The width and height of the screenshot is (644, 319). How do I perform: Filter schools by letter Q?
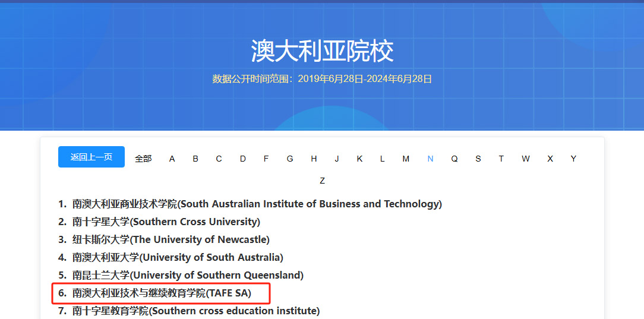[x=454, y=159]
